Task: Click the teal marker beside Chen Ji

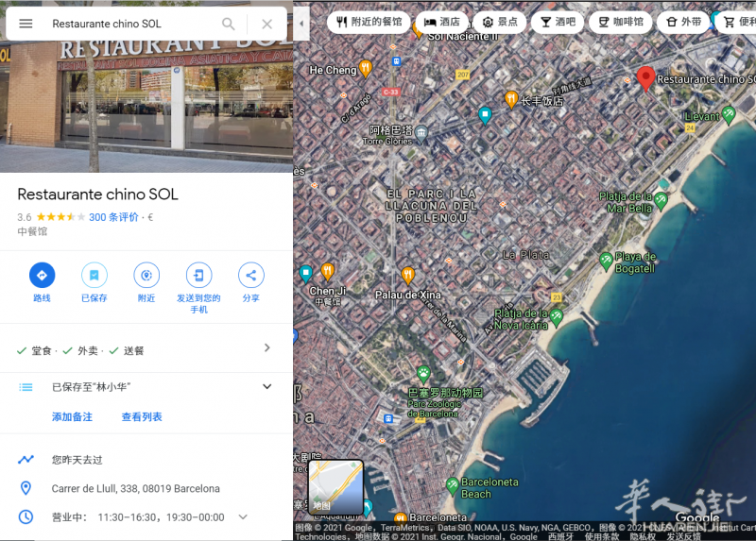Action: point(305,274)
